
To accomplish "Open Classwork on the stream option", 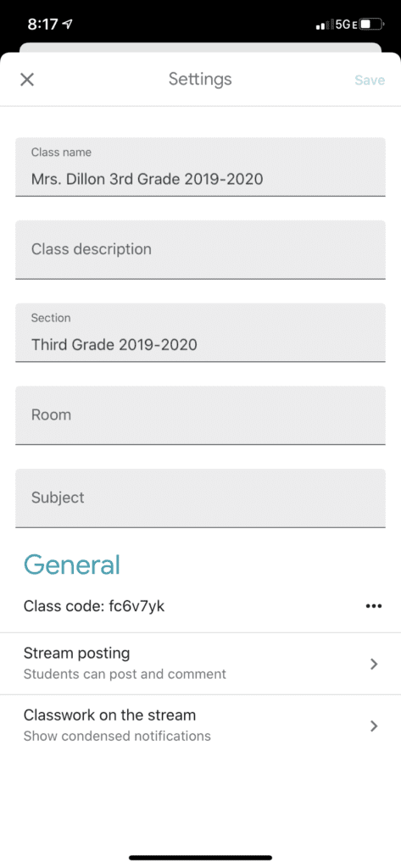I will tap(200, 726).
